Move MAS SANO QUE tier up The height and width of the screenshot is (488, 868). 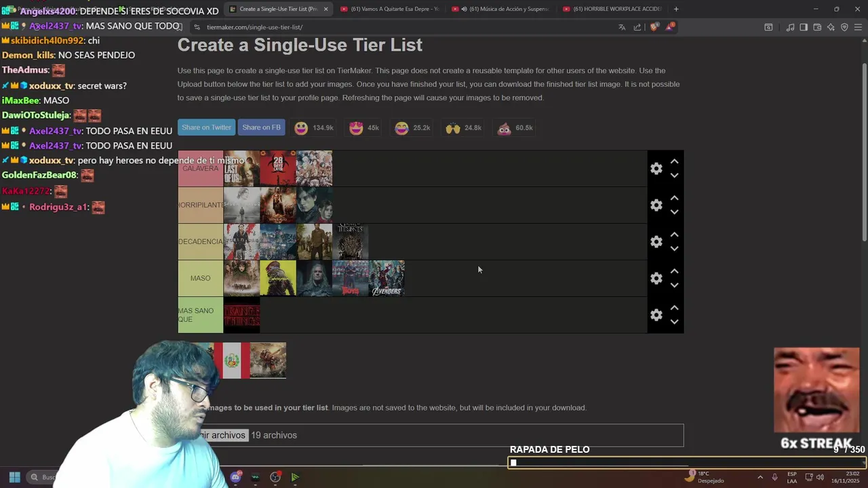(674, 308)
